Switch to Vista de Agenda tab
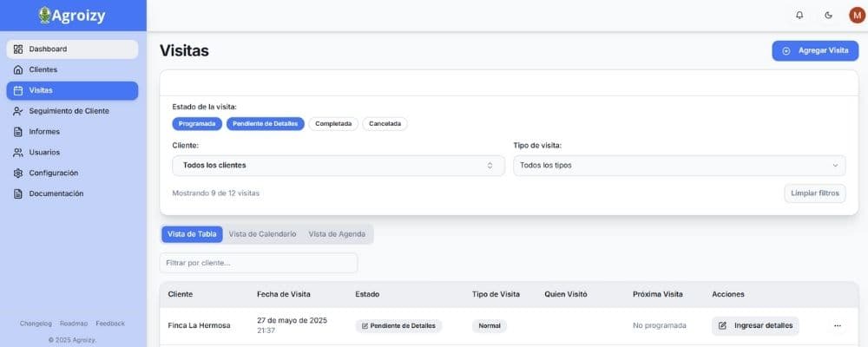 tap(338, 234)
